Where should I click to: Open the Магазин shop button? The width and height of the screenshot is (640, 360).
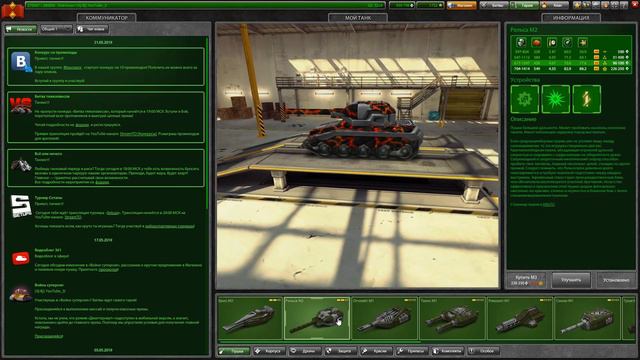click(462, 5)
